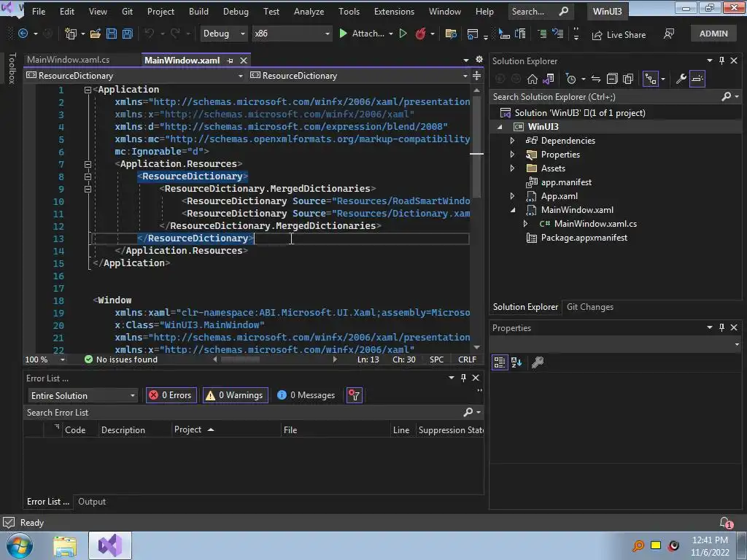Toggle auto-hide pin on Error List panel
Viewport: 747px width, 560px height.
point(463,378)
